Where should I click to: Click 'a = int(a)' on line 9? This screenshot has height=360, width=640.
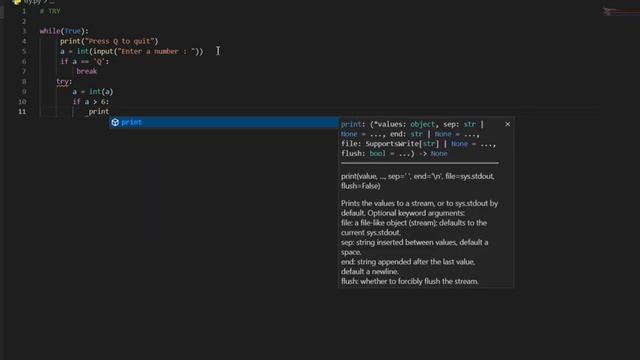click(93, 92)
